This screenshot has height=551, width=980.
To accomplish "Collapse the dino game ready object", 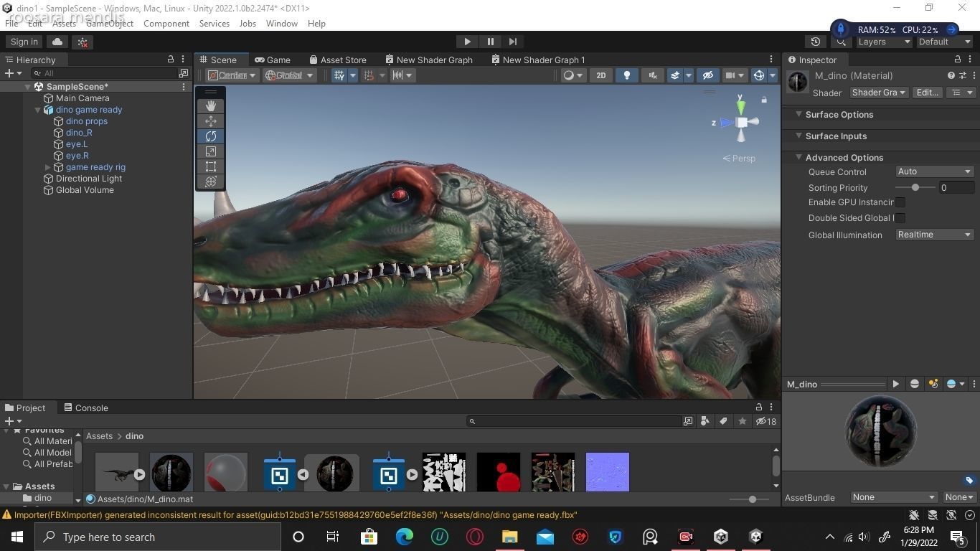I will click(x=37, y=110).
